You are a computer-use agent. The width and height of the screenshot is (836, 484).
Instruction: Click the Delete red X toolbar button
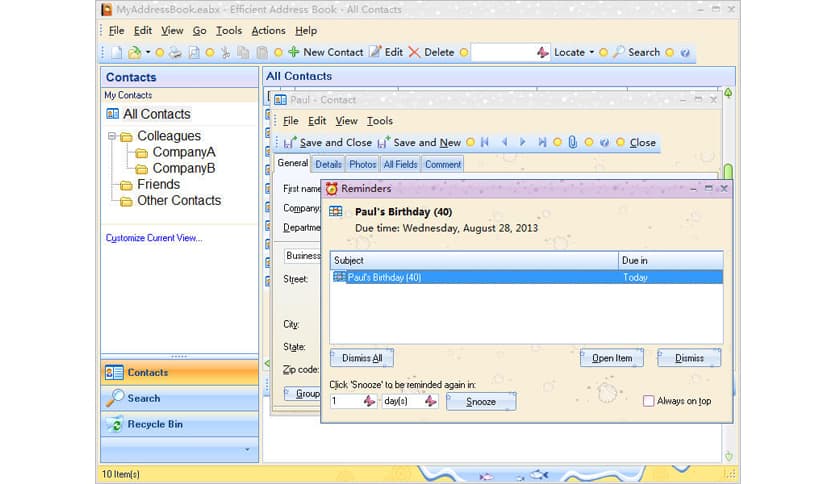pos(431,52)
